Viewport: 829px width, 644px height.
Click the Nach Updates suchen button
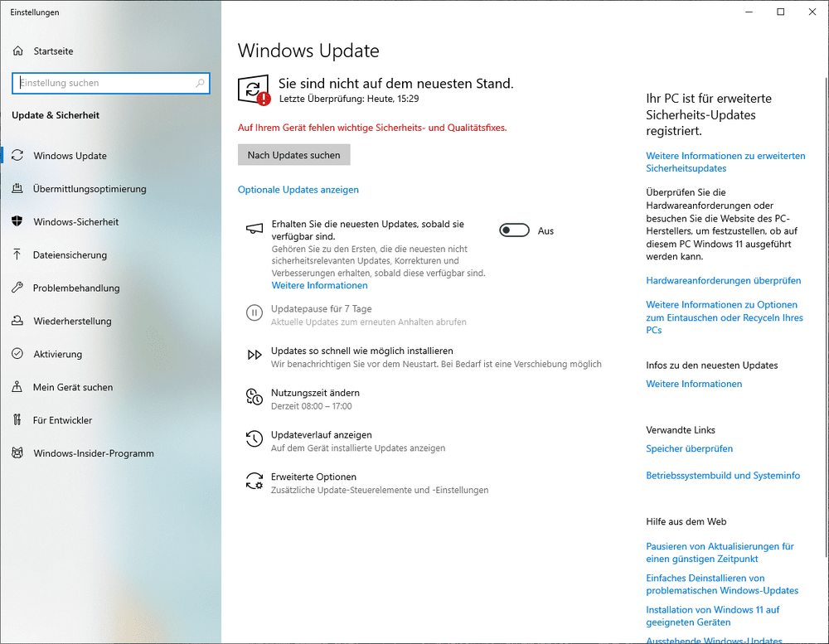pyautogui.click(x=294, y=155)
